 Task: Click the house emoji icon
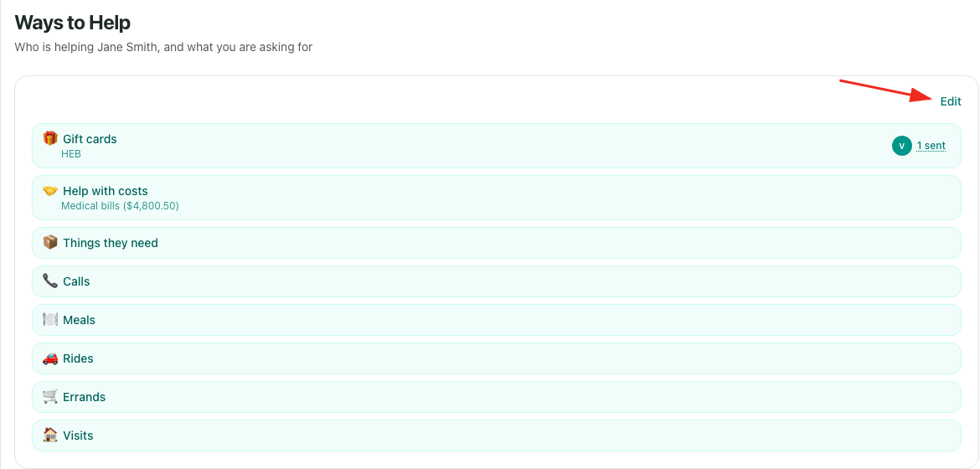pos(50,435)
